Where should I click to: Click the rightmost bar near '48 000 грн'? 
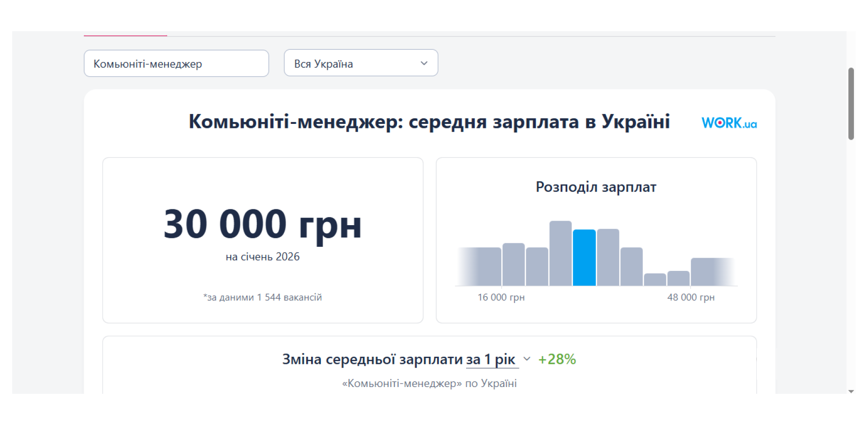(x=713, y=271)
